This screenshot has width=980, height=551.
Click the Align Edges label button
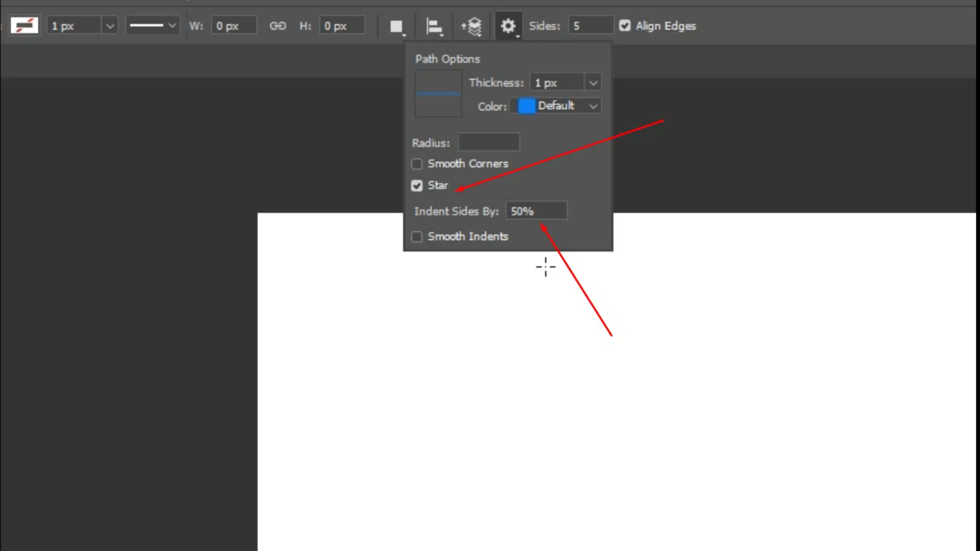[x=666, y=25]
